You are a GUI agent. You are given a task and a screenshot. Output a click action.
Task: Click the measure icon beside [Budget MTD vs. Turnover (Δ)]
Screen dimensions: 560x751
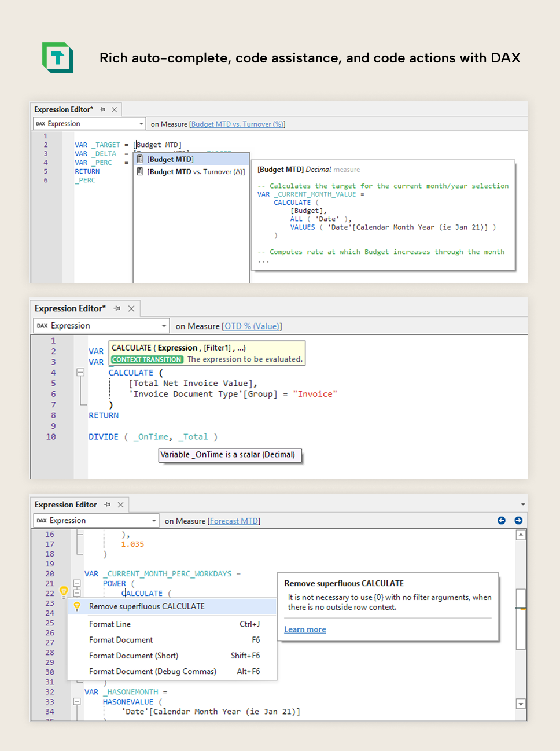point(140,171)
